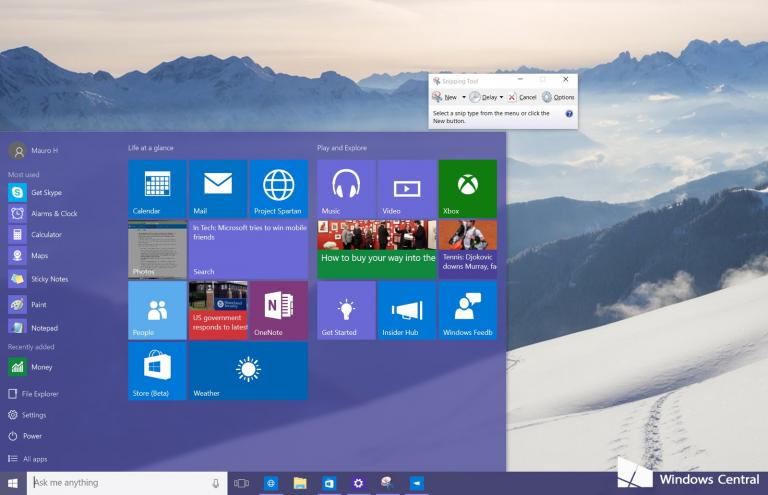The width and height of the screenshot is (768, 495).
Task: Open the Calendar tile
Action: tap(157, 188)
